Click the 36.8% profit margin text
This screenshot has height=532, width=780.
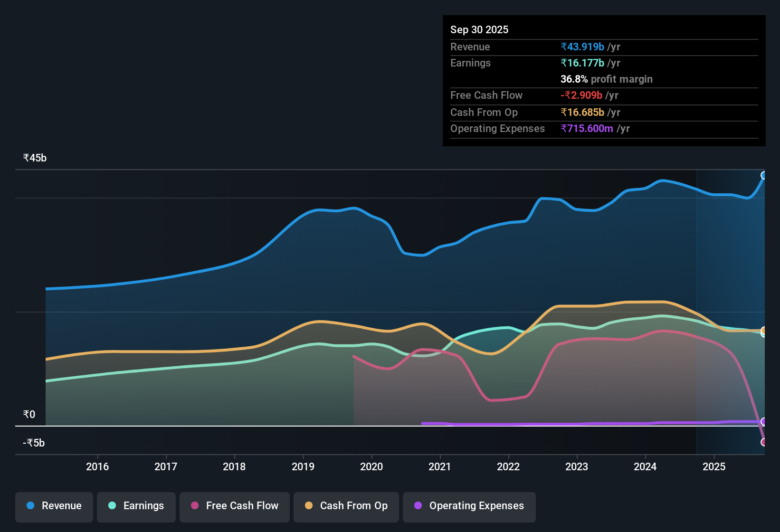click(606, 79)
